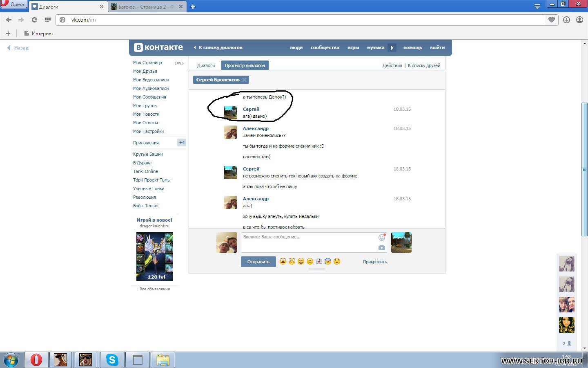Insert the ghost emoji below the input
This screenshot has height=368, width=588.
(x=319, y=261)
